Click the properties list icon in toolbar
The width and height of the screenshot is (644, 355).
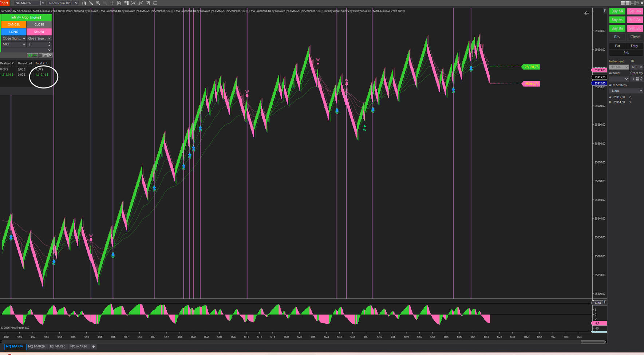coord(155,3)
